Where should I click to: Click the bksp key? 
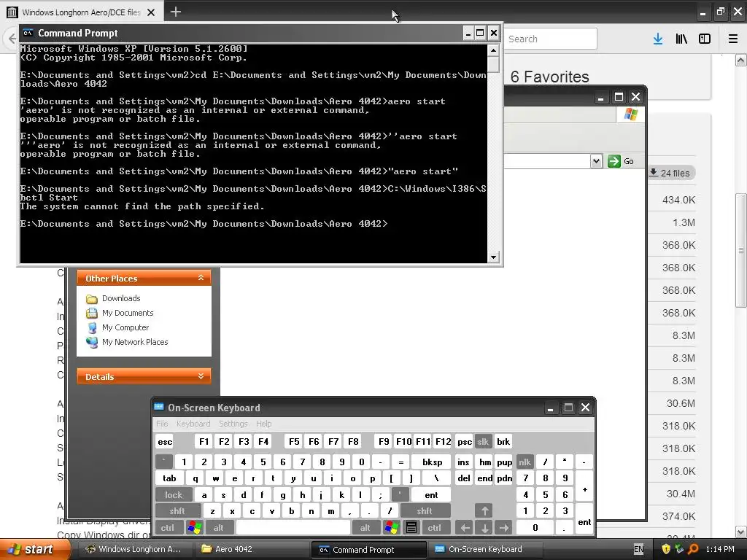(432, 462)
